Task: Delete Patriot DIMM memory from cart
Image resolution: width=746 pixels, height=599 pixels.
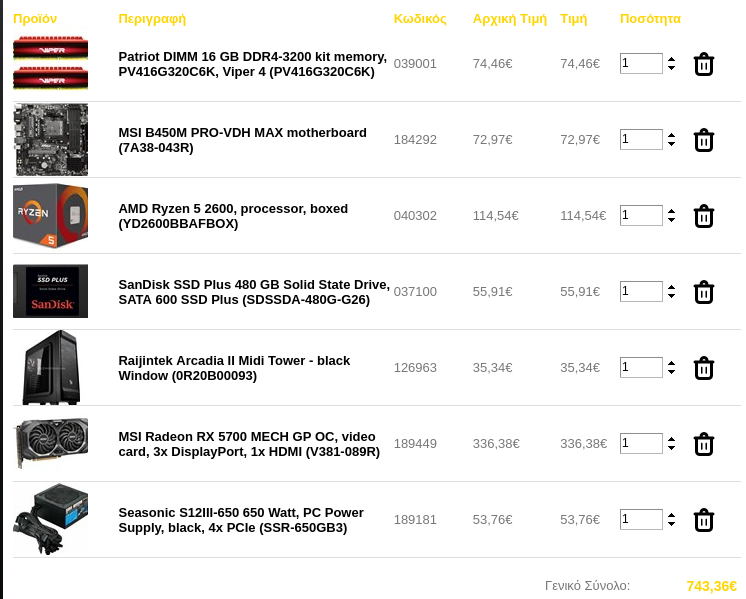Action: tap(704, 64)
